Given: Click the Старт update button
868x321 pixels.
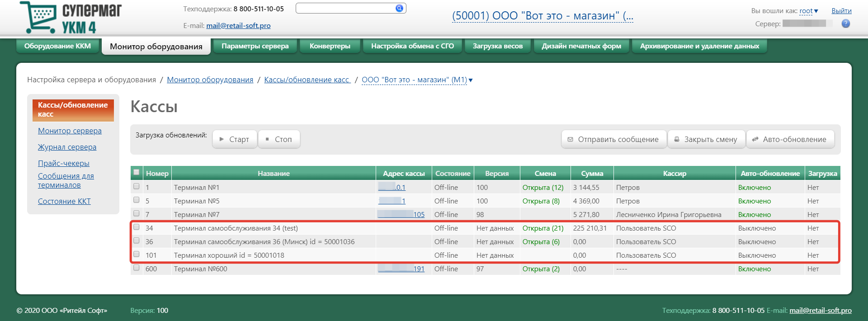Looking at the screenshot, I should 235,139.
